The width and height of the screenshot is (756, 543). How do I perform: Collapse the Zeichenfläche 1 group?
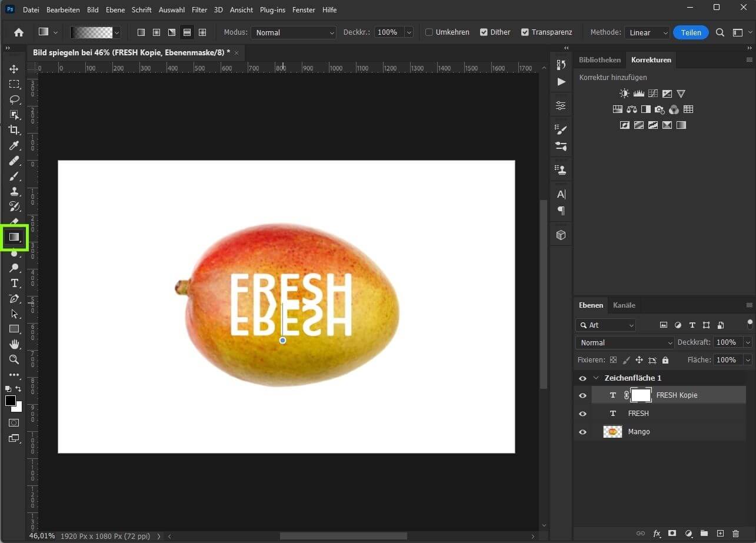(x=596, y=378)
